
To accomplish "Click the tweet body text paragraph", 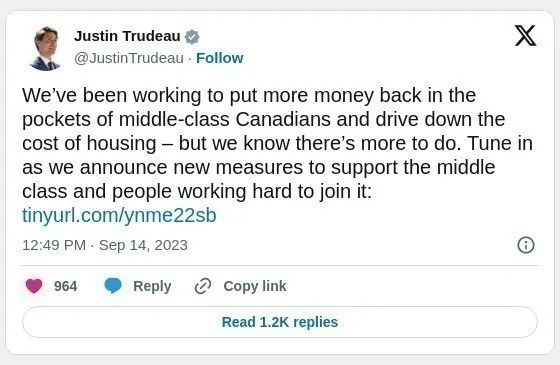I will (278, 143).
